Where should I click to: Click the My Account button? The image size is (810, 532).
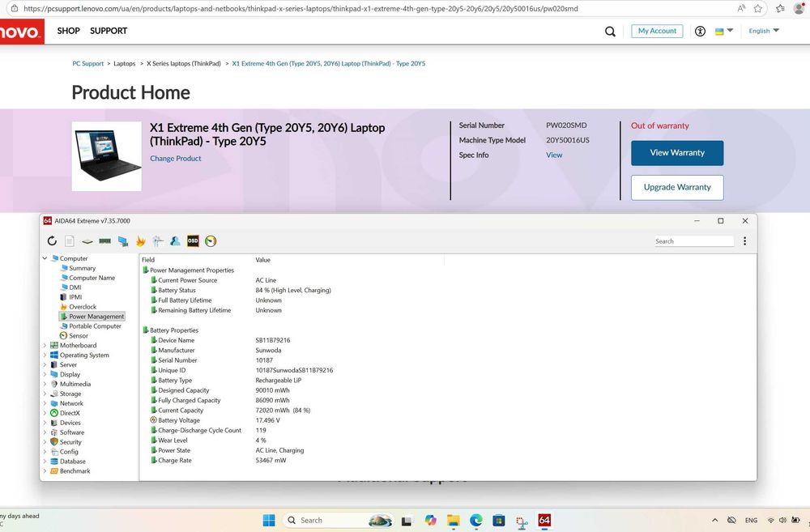click(x=657, y=31)
